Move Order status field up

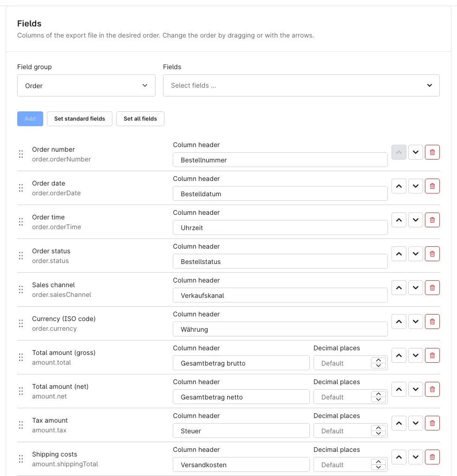pyautogui.click(x=399, y=254)
